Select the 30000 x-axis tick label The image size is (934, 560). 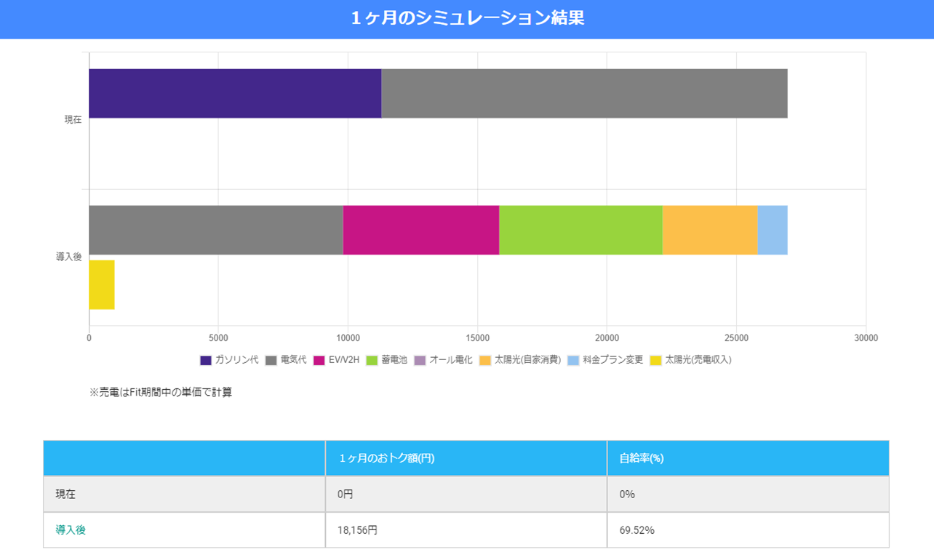[x=866, y=338]
